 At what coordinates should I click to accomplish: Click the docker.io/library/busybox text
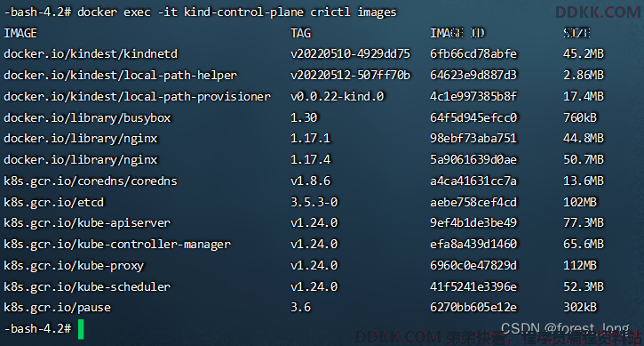87,118
